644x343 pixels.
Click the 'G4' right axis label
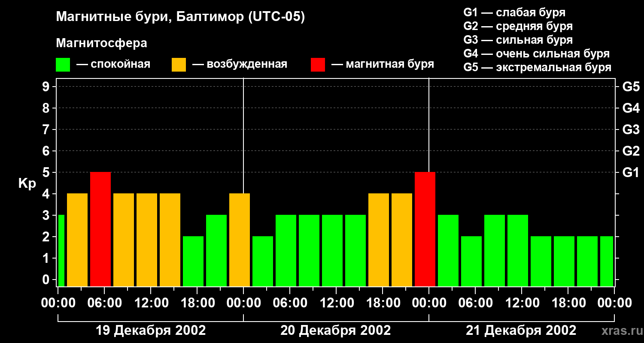click(631, 108)
